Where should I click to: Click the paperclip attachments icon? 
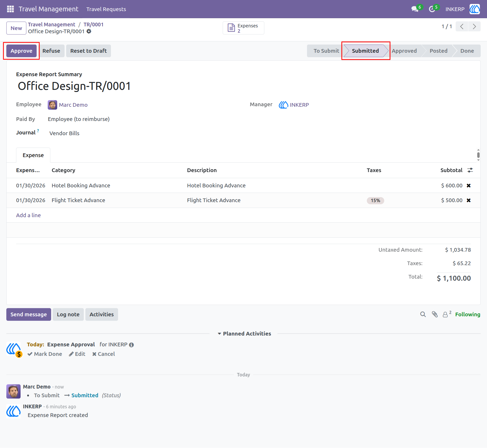pyautogui.click(x=435, y=314)
